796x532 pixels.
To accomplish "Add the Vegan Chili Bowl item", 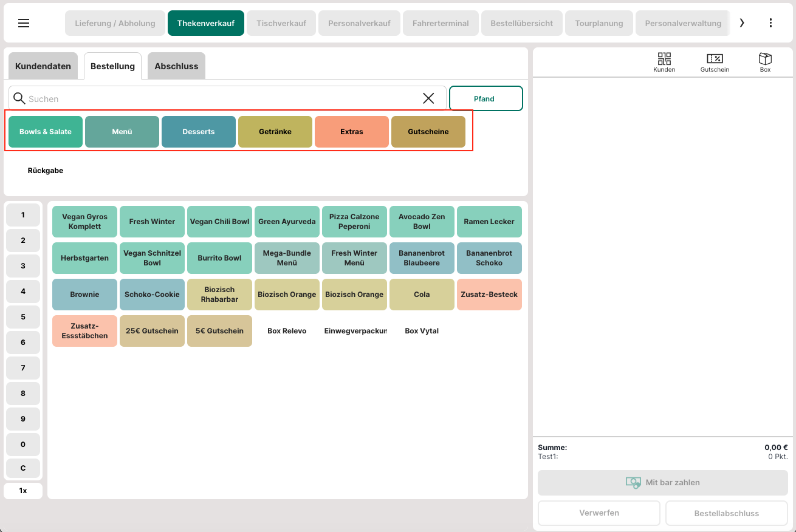I will [x=219, y=222].
